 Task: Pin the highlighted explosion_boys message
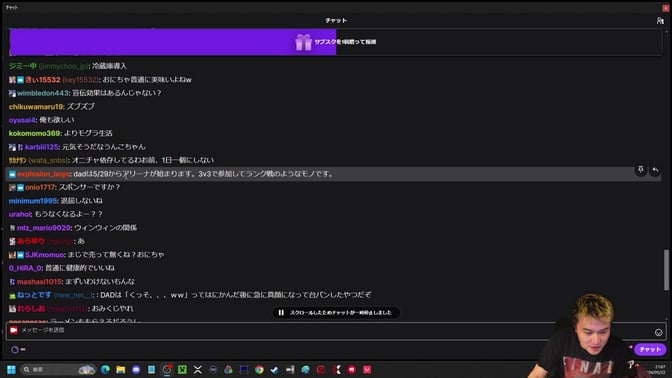click(640, 170)
